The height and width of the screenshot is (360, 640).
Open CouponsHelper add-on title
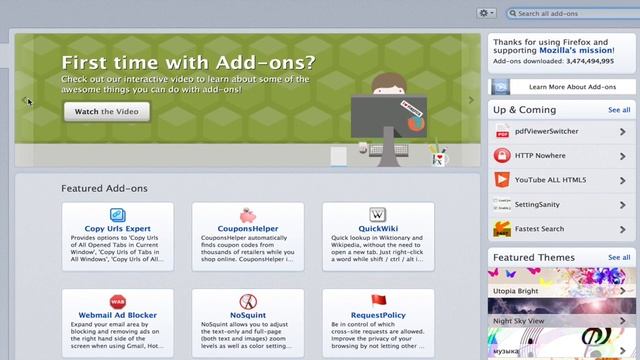coord(248,229)
